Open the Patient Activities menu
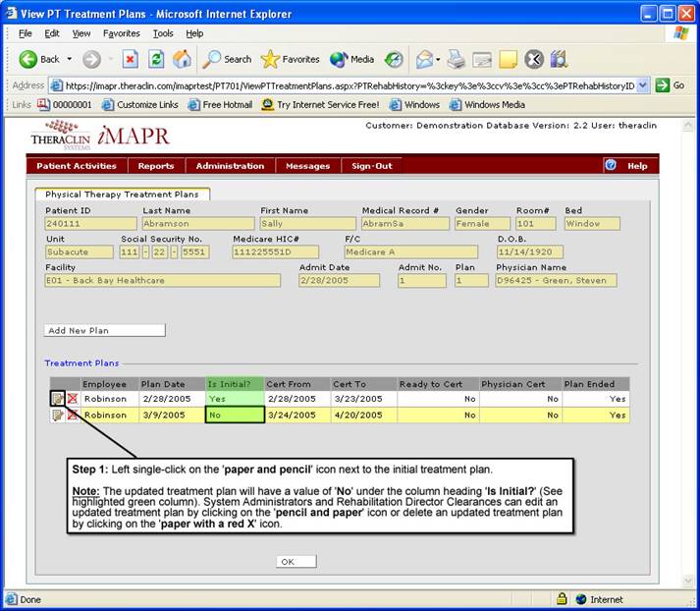 pos(76,166)
